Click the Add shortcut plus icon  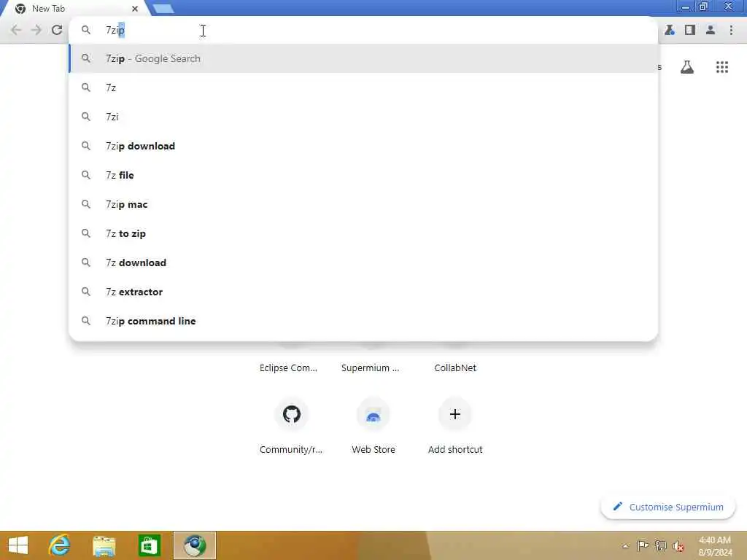(455, 414)
